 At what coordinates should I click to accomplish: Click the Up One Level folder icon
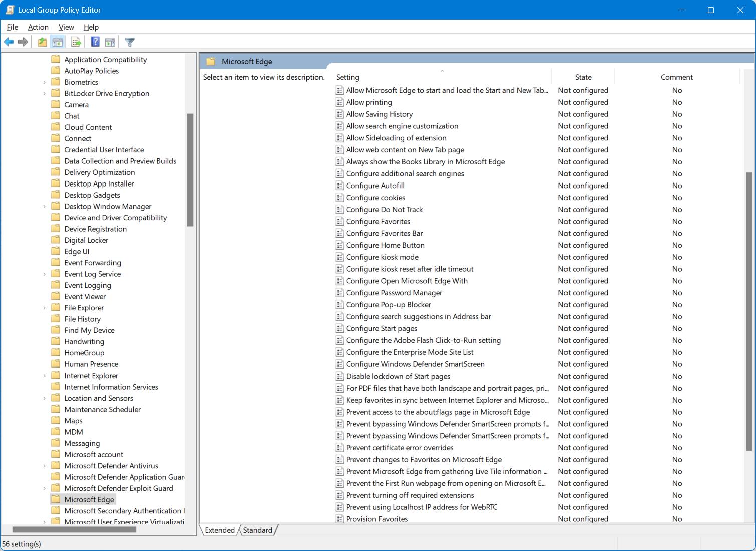(43, 42)
